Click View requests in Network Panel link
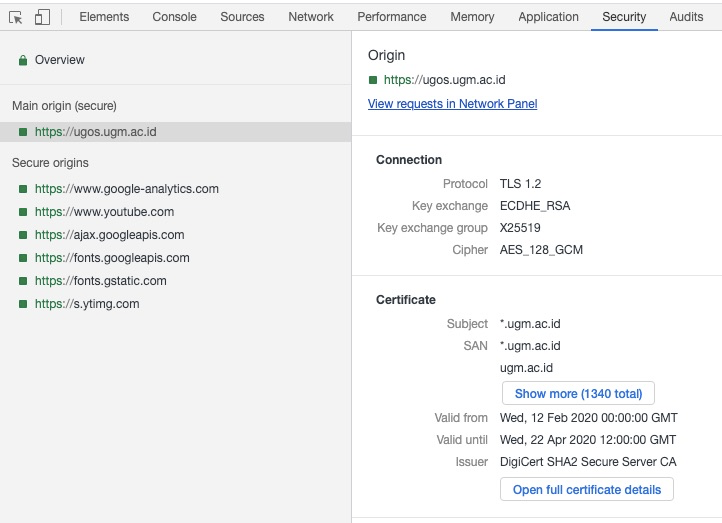 coord(452,104)
